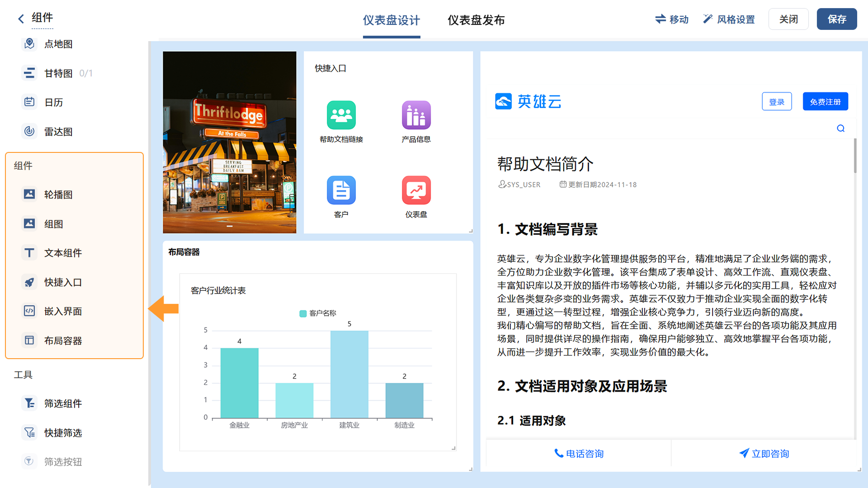The height and width of the screenshot is (488, 868).
Task: Click the 风格设置 wand icon
Action: pos(708,19)
